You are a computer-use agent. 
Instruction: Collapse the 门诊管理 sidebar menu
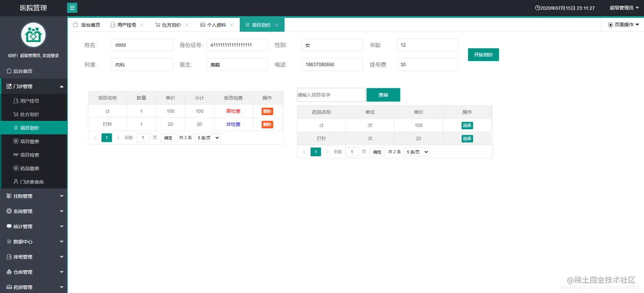[x=34, y=86]
